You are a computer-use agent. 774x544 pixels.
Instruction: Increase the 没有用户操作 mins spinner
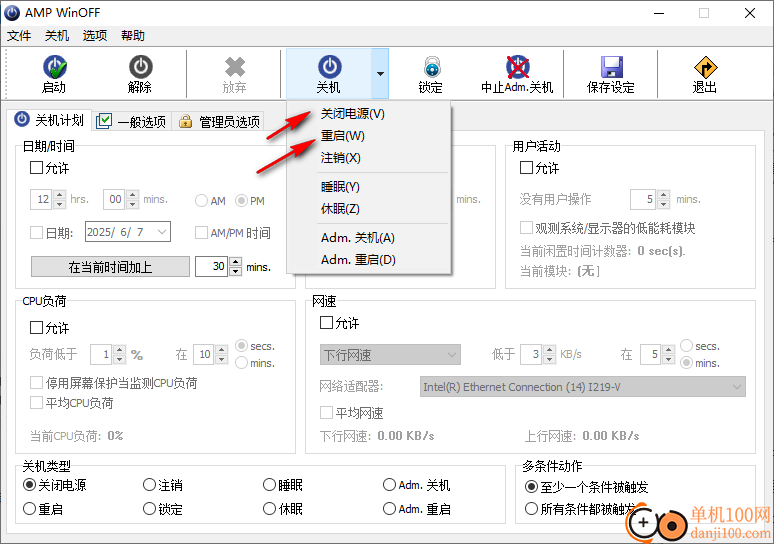[x=663, y=194]
